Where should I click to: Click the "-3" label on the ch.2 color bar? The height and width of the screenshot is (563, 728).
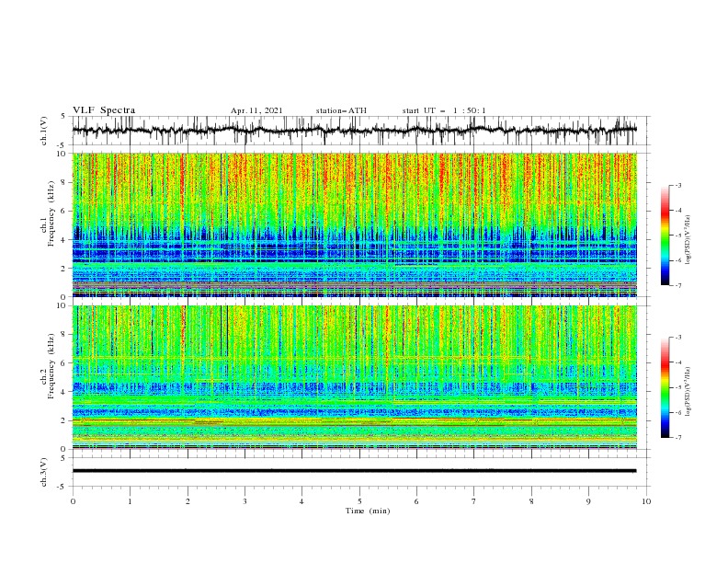tap(677, 338)
